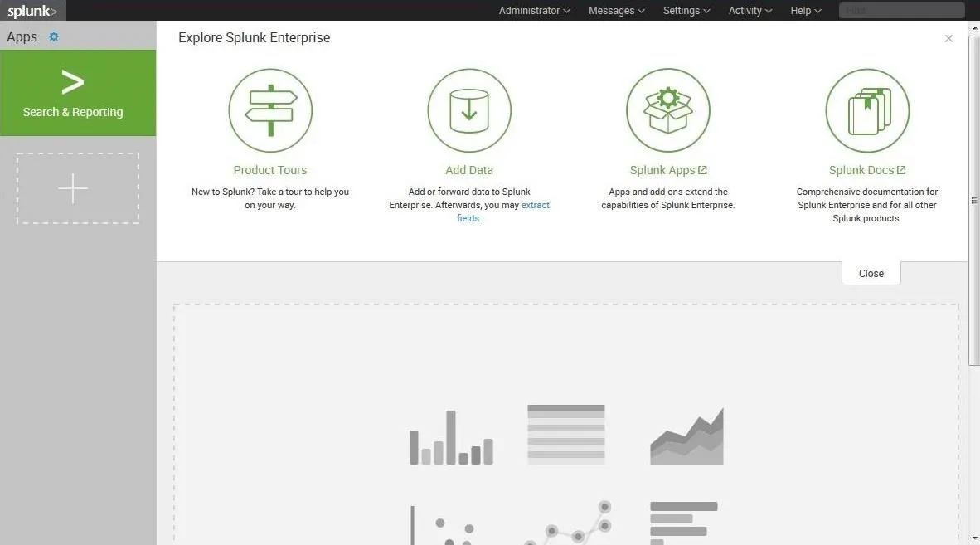980x545 pixels.
Task: Click the Apps heading text
Action: (x=22, y=36)
